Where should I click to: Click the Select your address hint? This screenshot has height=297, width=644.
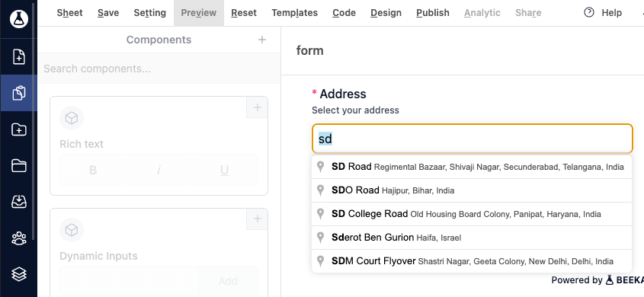[x=355, y=110]
